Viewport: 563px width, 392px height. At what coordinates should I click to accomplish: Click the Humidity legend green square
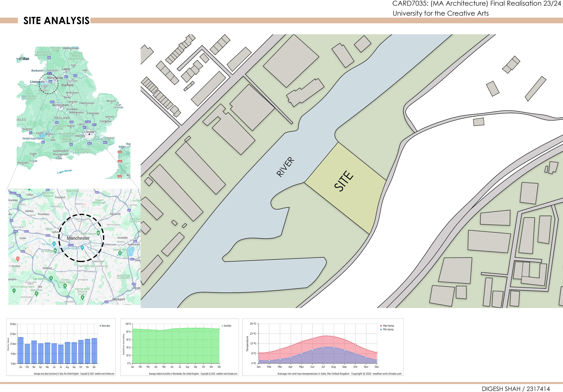pyautogui.click(x=222, y=326)
